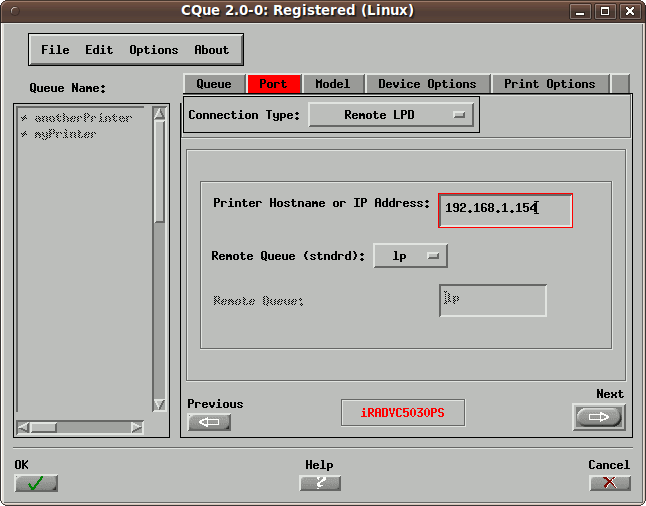
Task: Go back with Previous left arrow
Action: [209, 422]
